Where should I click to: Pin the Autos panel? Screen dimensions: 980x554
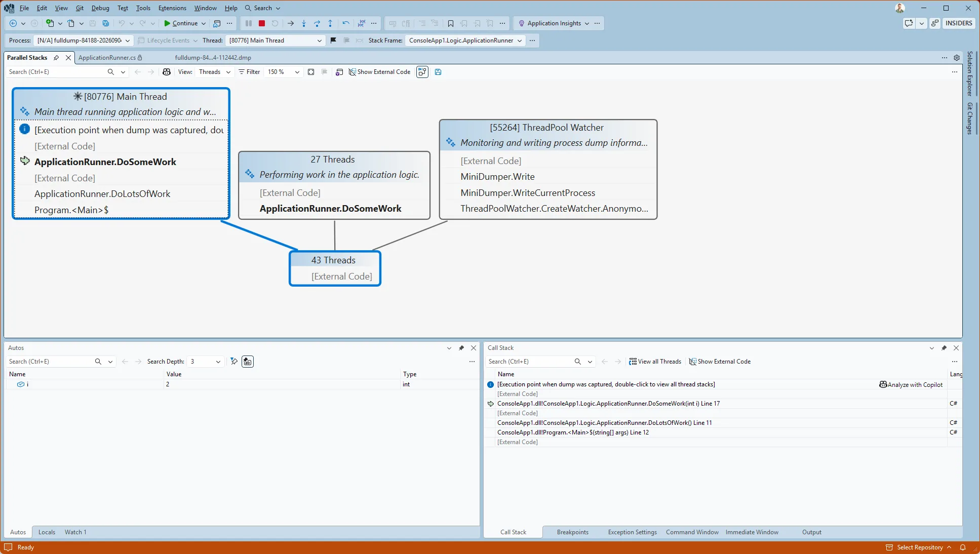click(461, 348)
